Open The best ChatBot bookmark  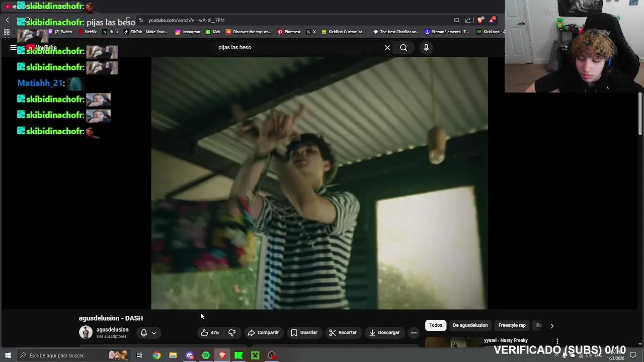pyautogui.click(x=396, y=32)
